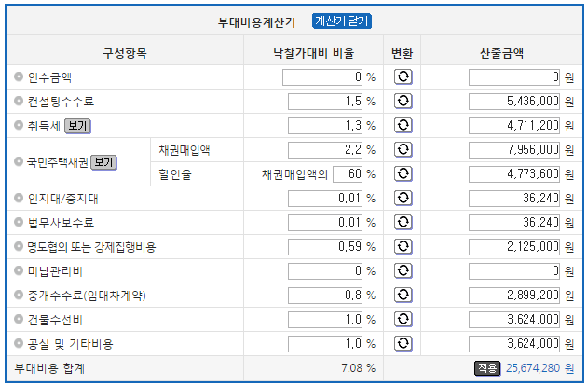Click the convert icon for 건물수선비 row
The width and height of the screenshot is (588, 386).
pyautogui.click(x=403, y=319)
